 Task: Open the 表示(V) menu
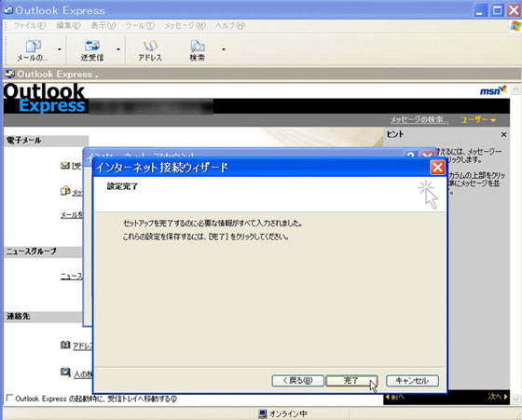(x=103, y=25)
